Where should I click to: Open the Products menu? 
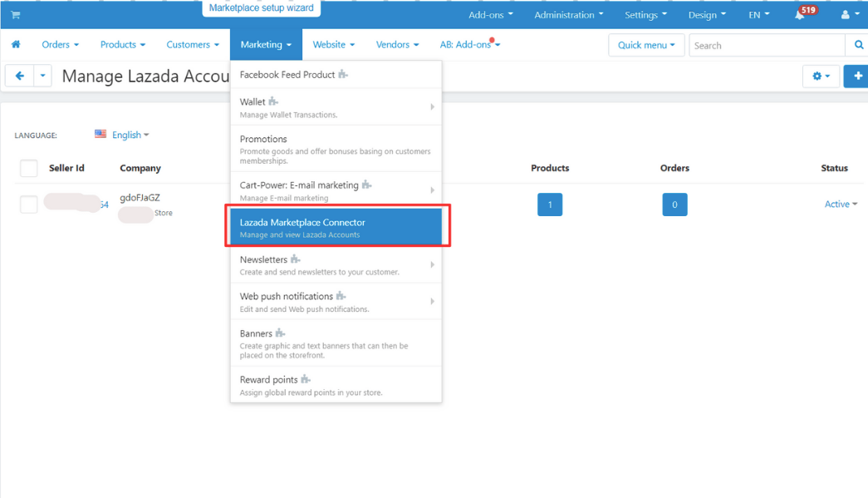(122, 44)
